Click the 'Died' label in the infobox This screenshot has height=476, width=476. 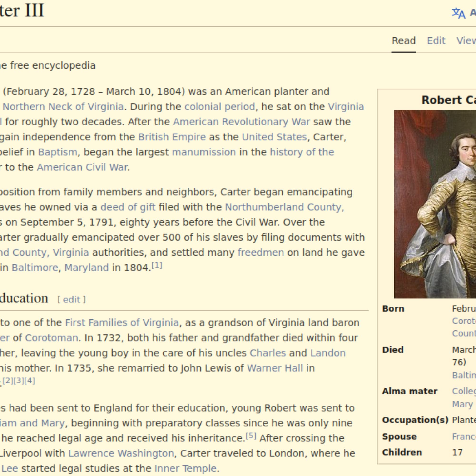tap(393, 350)
